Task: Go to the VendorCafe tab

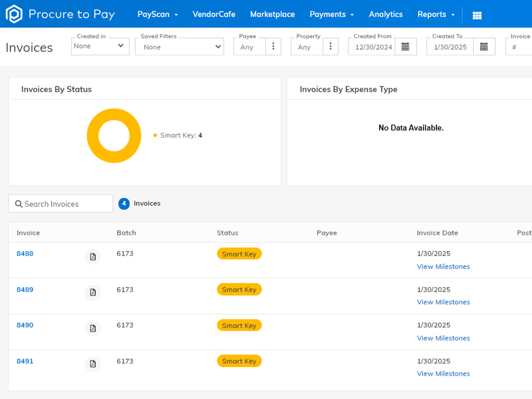Action: coord(214,14)
